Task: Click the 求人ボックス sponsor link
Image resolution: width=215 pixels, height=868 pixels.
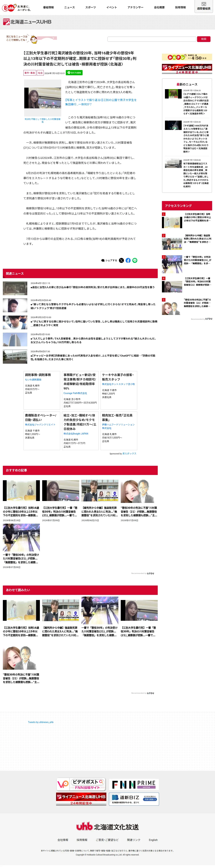Action: tap(129, 454)
